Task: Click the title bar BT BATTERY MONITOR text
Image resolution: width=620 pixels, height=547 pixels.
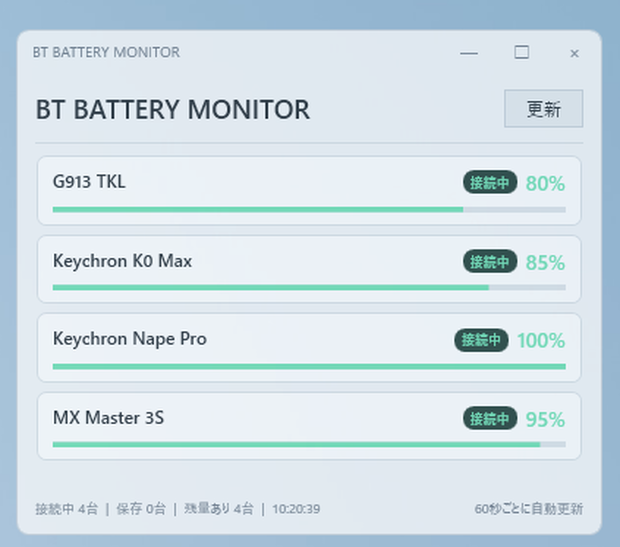Action: (x=106, y=52)
